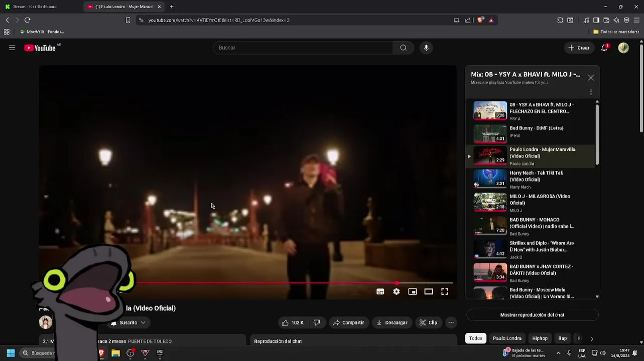Open Brave VPN shield icon
Viewport: 644px width, 361px height.
626,20
